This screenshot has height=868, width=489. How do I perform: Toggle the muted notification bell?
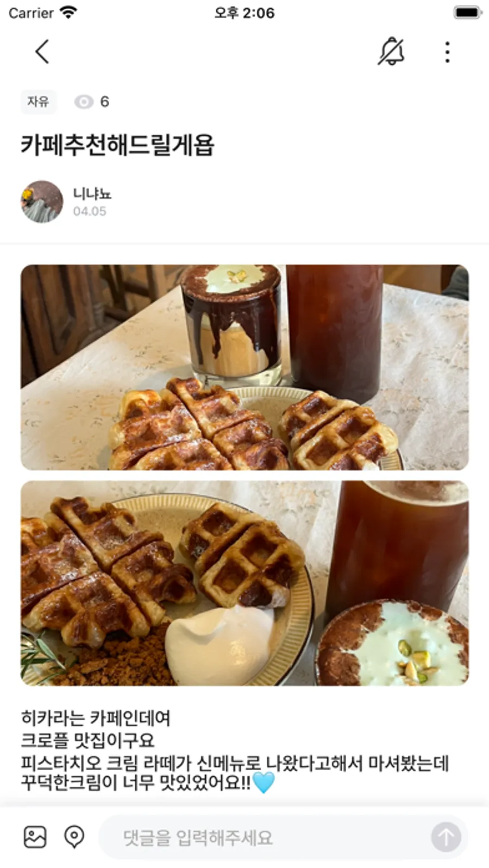(391, 52)
